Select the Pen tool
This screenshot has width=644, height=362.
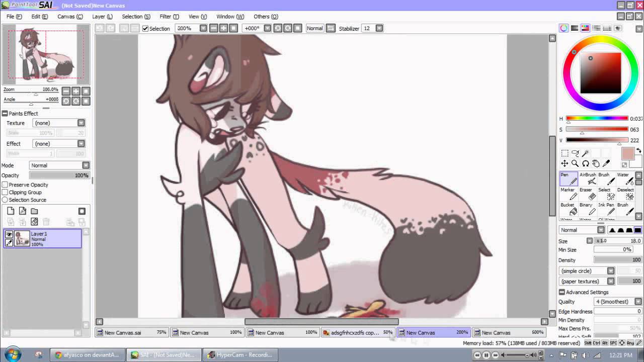tap(569, 178)
